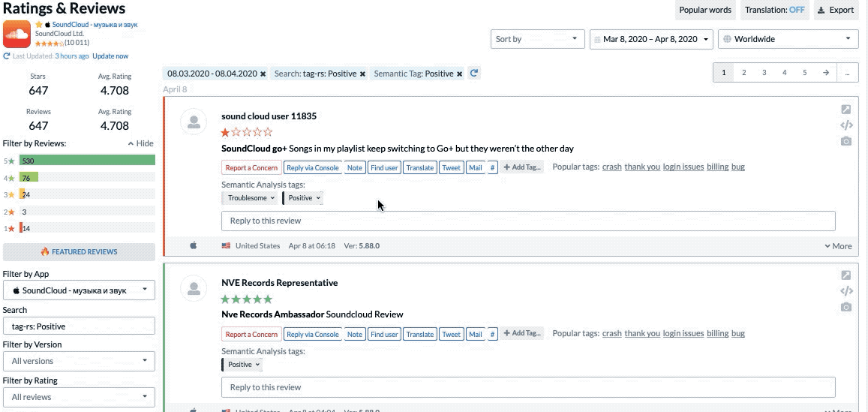Image resolution: width=868 pixels, height=412 pixels.
Task: Click Add Tag on sound cloud user 11835 review
Action: coord(522,167)
